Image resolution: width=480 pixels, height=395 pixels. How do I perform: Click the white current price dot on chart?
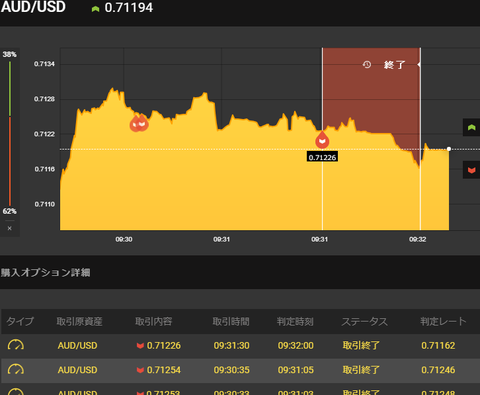[x=449, y=149]
